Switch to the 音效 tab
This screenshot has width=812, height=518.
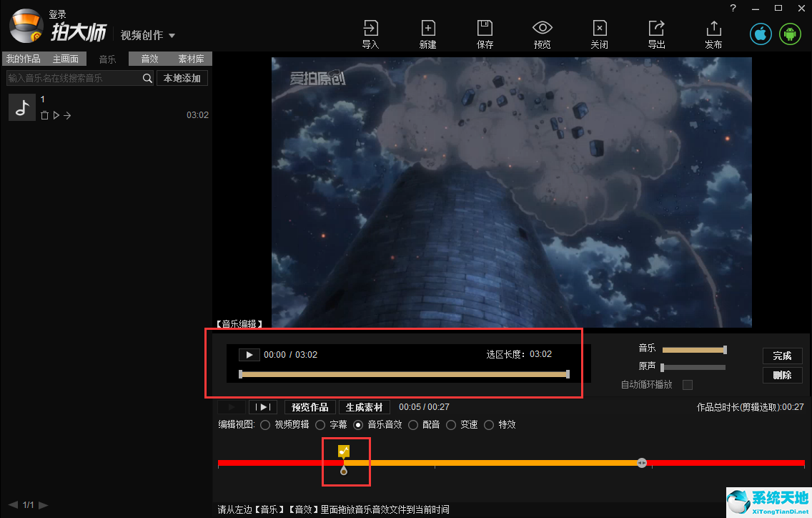pos(150,59)
